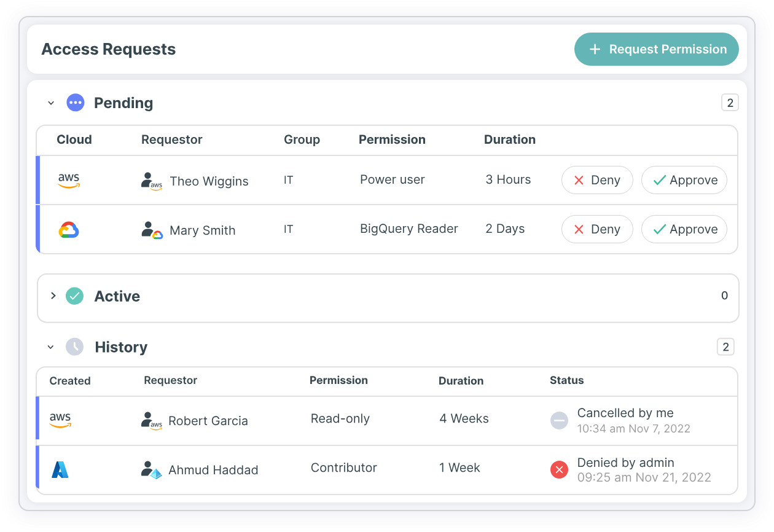Approve Theo Wiggins' request

[684, 180]
